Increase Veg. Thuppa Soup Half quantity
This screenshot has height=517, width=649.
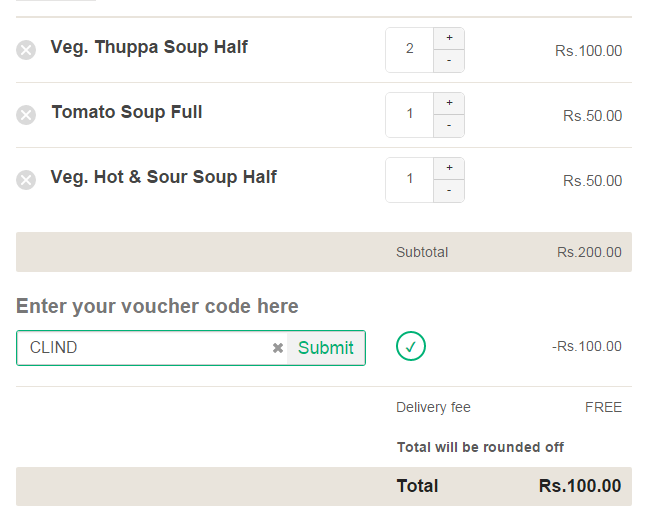point(449,38)
